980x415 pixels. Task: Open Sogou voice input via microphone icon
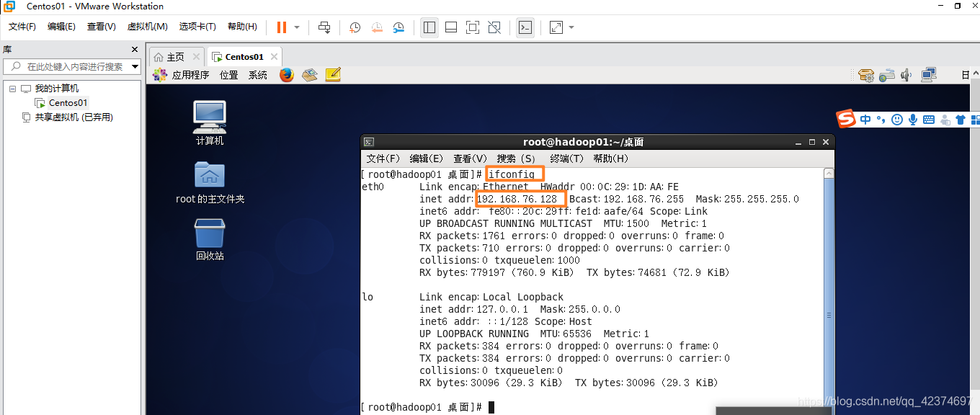point(913,119)
